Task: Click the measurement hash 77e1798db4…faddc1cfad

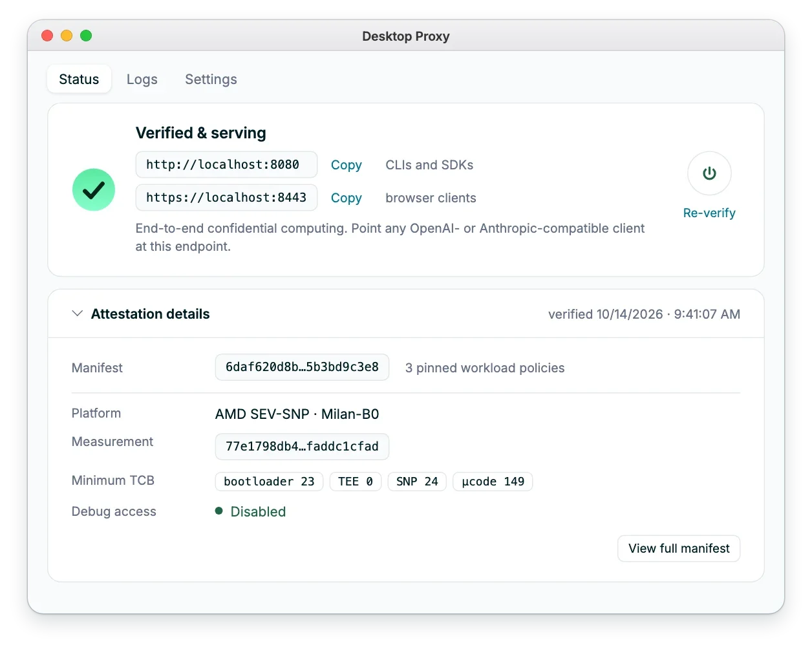Action: [302, 447]
